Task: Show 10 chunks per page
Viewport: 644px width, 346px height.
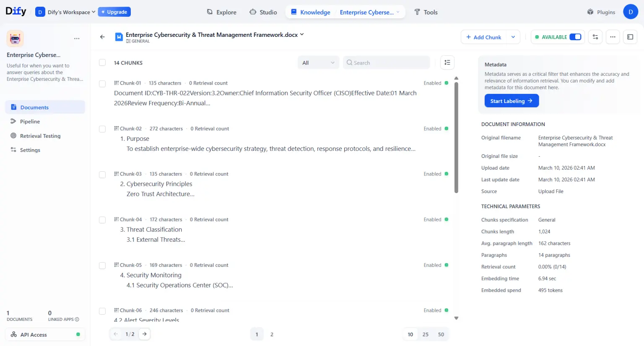Action: click(410, 334)
